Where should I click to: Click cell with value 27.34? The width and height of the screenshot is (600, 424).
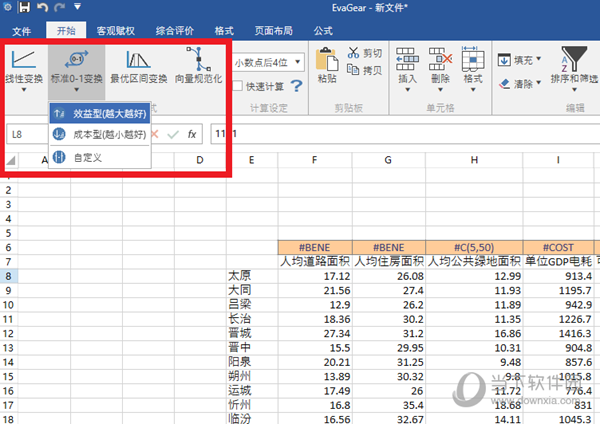315,333
